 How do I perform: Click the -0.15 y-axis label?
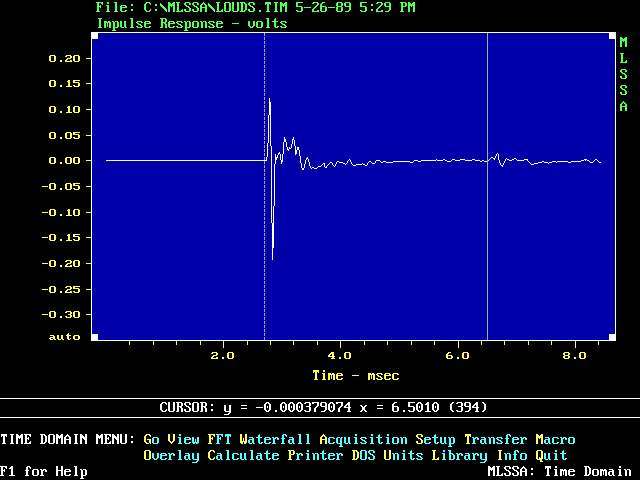pos(61,238)
